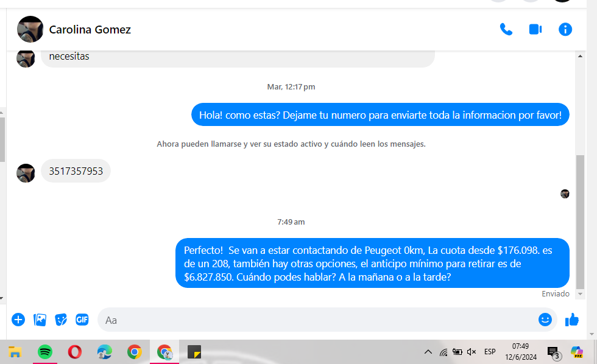Screen dimensions: 597x364
Task: Open the conversation information panel
Action: [565, 29]
